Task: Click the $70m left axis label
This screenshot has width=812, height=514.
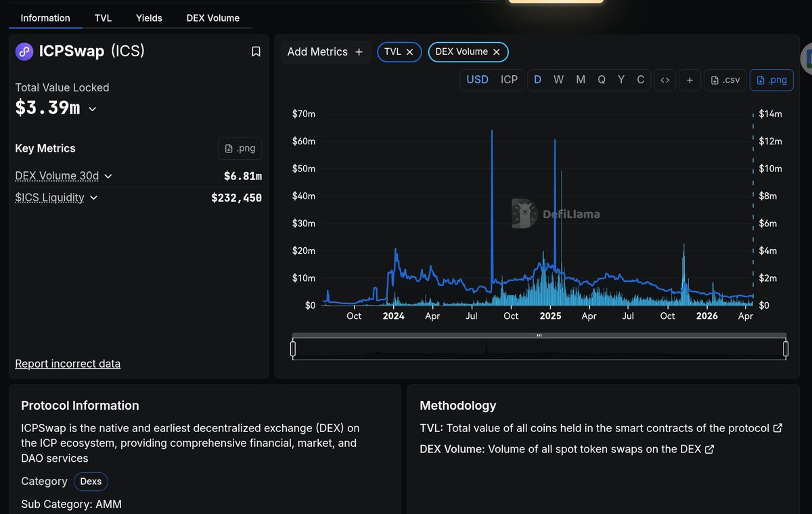Action: (303, 114)
